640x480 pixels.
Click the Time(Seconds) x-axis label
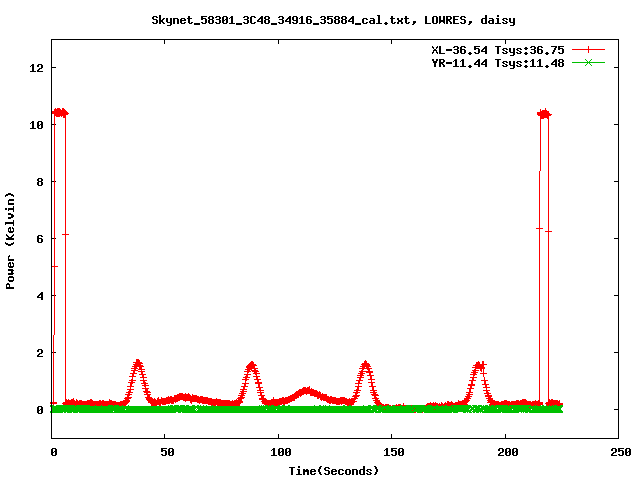click(x=333, y=471)
